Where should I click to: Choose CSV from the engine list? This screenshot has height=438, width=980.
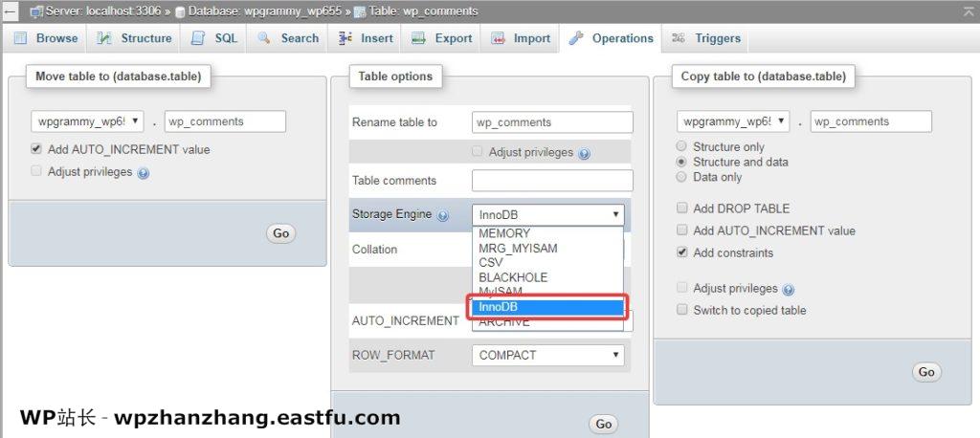coord(547,262)
